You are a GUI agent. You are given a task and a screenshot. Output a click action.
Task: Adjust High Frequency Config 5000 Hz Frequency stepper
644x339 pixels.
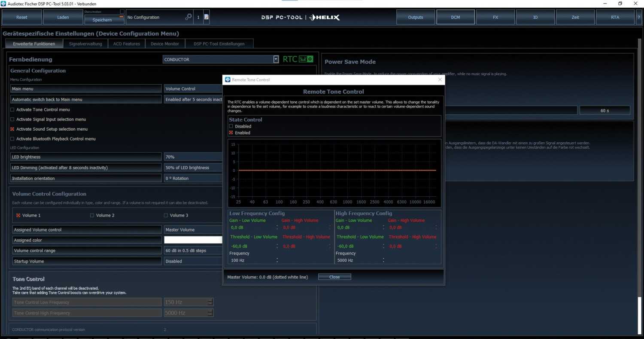click(x=383, y=260)
